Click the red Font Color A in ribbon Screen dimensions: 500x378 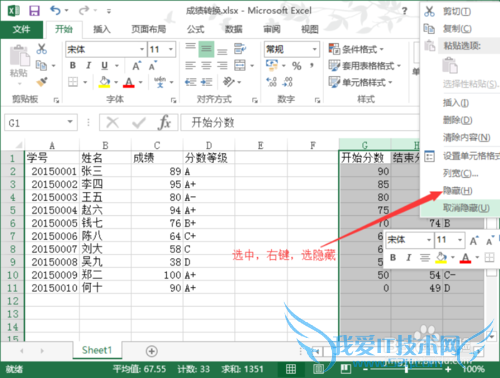coord(129,82)
